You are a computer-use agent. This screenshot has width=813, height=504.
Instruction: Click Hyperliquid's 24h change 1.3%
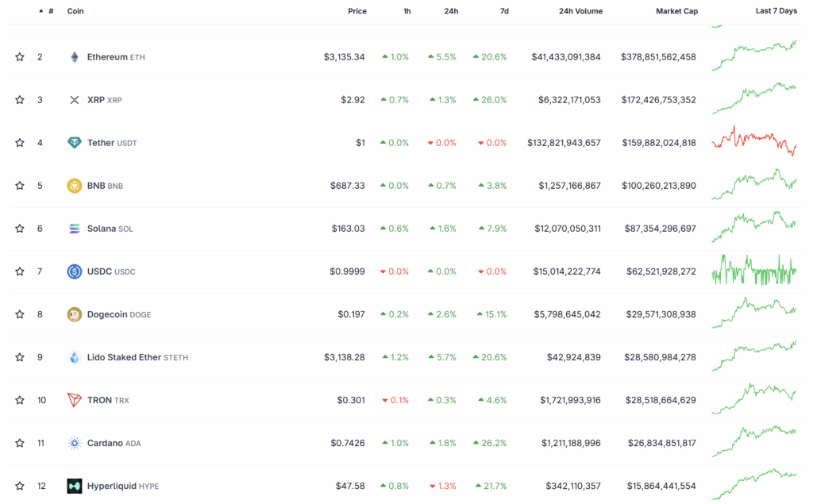[x=443, y=486]
